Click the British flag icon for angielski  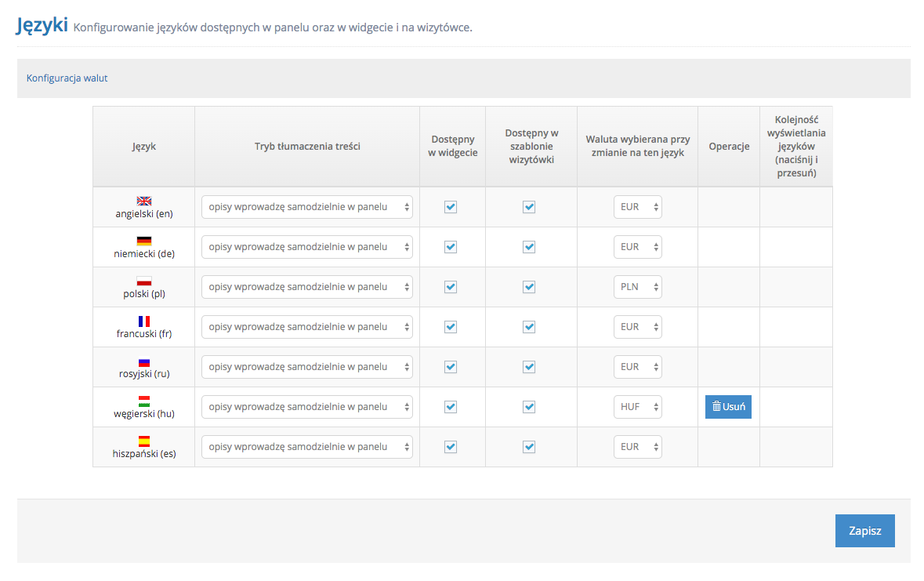(143, 201)
